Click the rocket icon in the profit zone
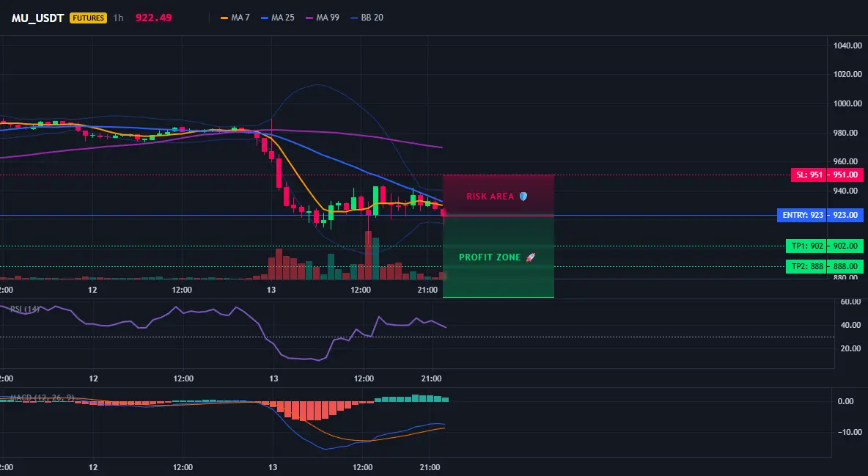The width and height of the screenshot is (868, 476). [530, 257]
